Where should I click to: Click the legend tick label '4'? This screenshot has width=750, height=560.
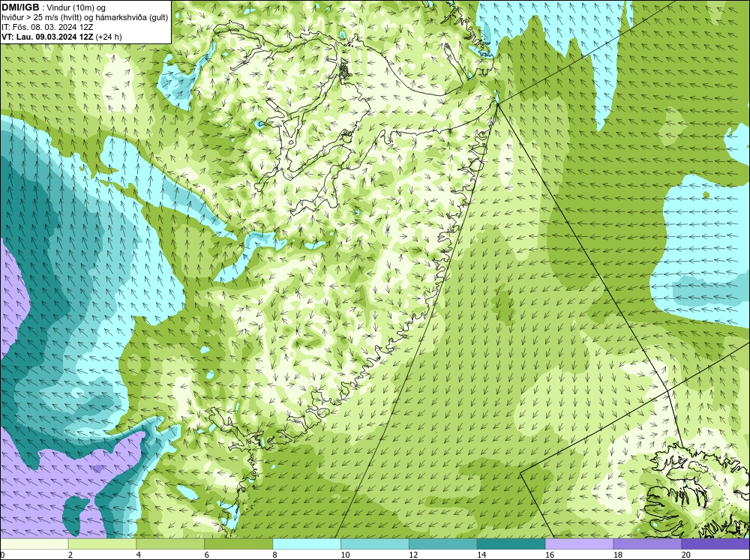coord(138,555)
